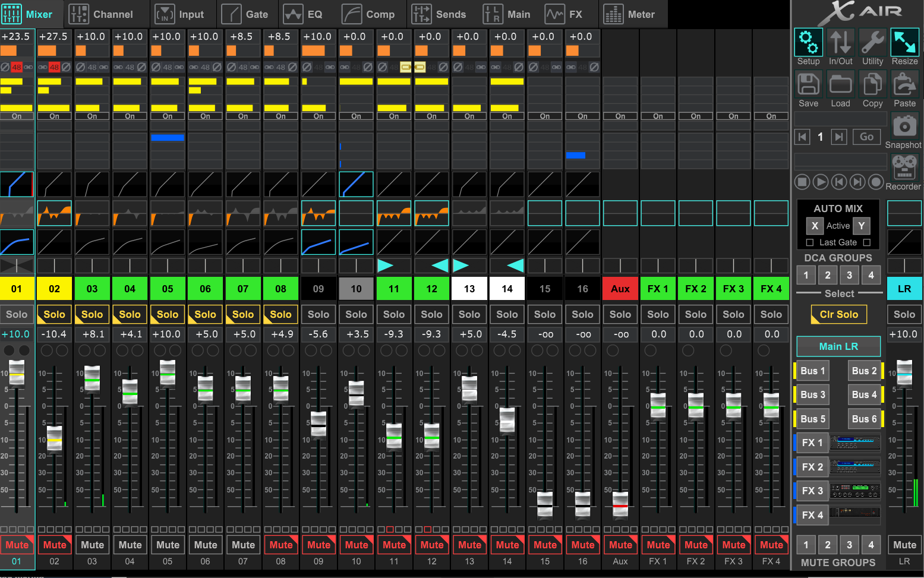Click the Paste clipboard icon

[x=904, y=85]
